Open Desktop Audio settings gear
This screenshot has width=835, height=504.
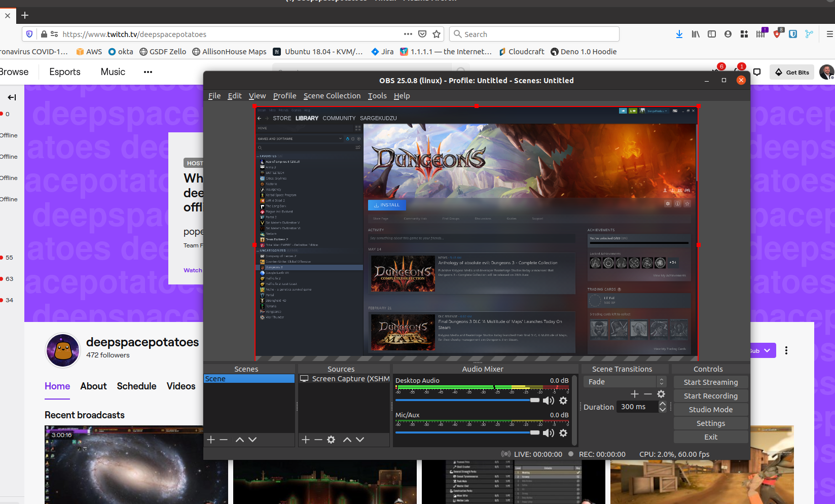563,401
